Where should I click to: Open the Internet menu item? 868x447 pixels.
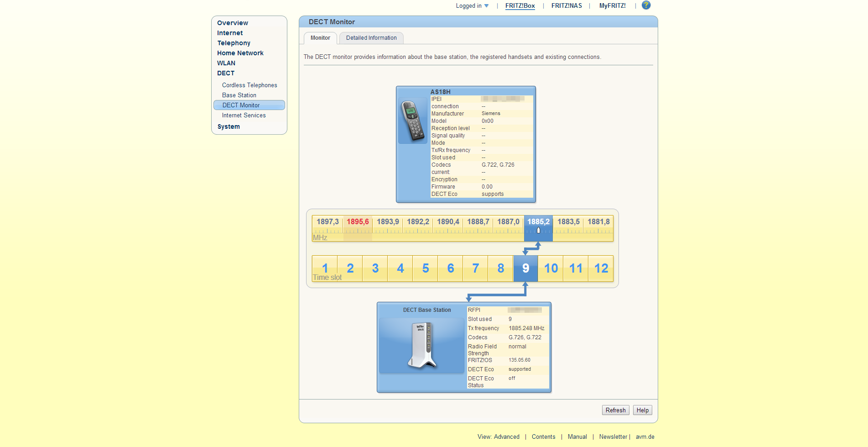point(230,33)
